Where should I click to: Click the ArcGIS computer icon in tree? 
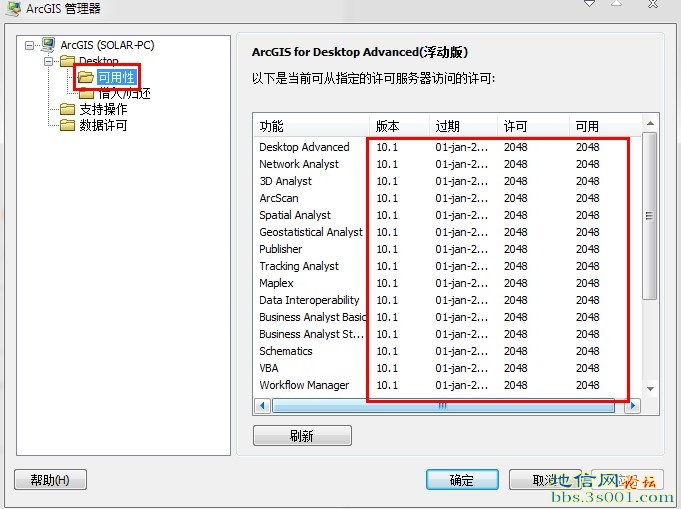coord(48,45)
